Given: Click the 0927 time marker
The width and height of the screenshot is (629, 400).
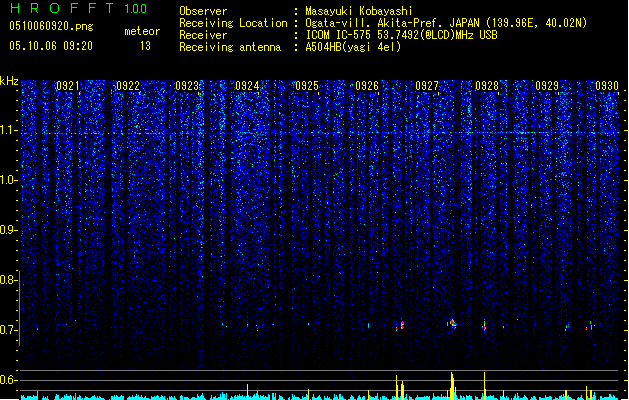Looking at the screenshot, I should pos(427,86).
